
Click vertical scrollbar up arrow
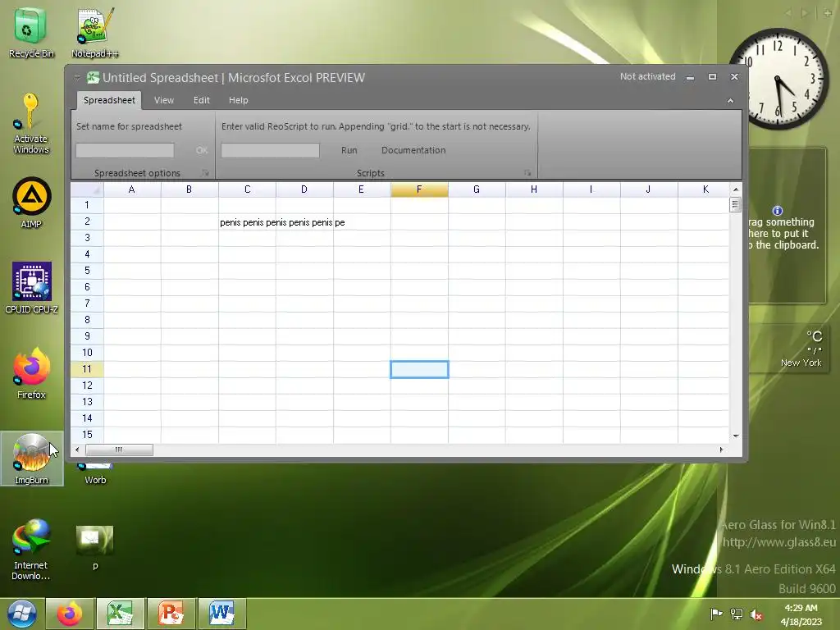736,189
